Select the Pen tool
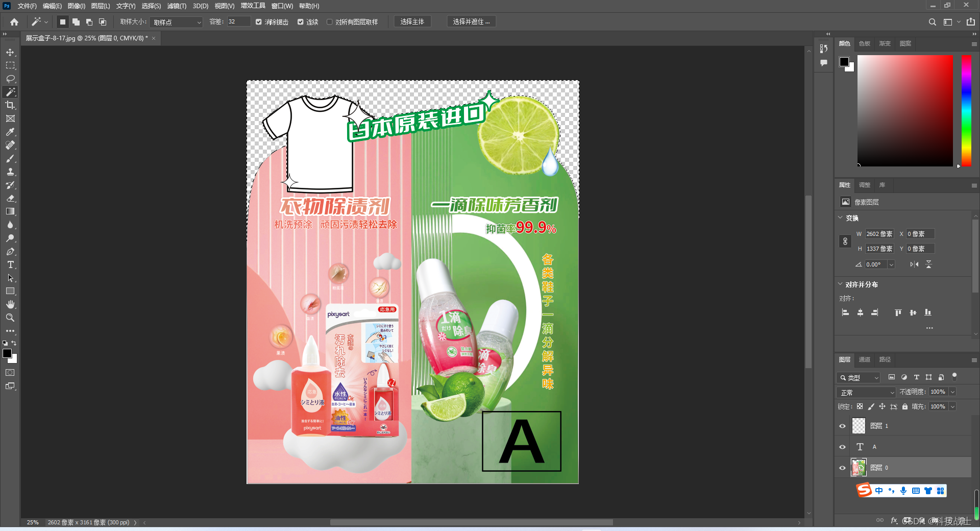Screen dimensions: 980x531 (10, 251)
